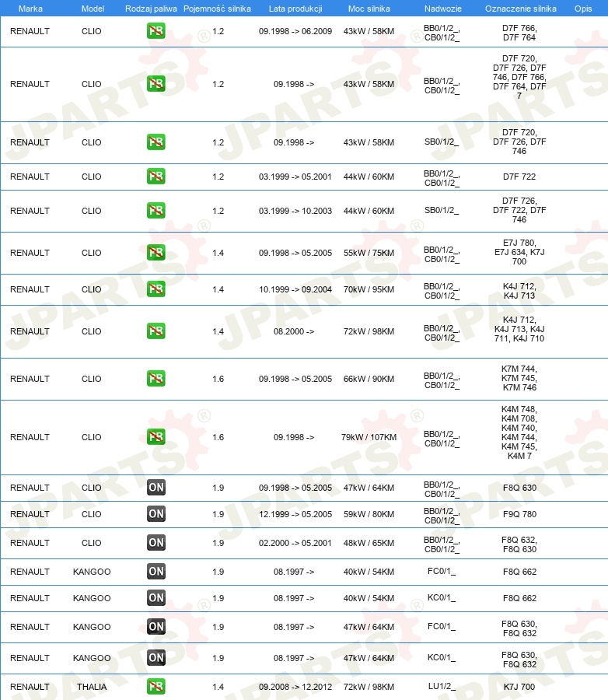608x700 pixels.
Task: Click petrol icon in 79kW / 107KM row
Action: (x=155, y=436)
